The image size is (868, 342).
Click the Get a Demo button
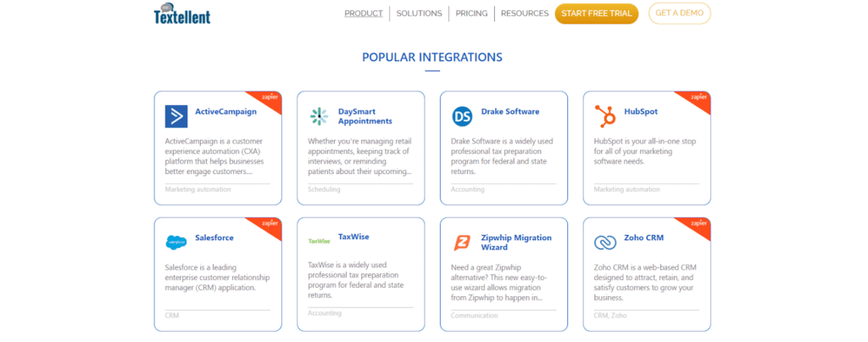coord(679,14)
